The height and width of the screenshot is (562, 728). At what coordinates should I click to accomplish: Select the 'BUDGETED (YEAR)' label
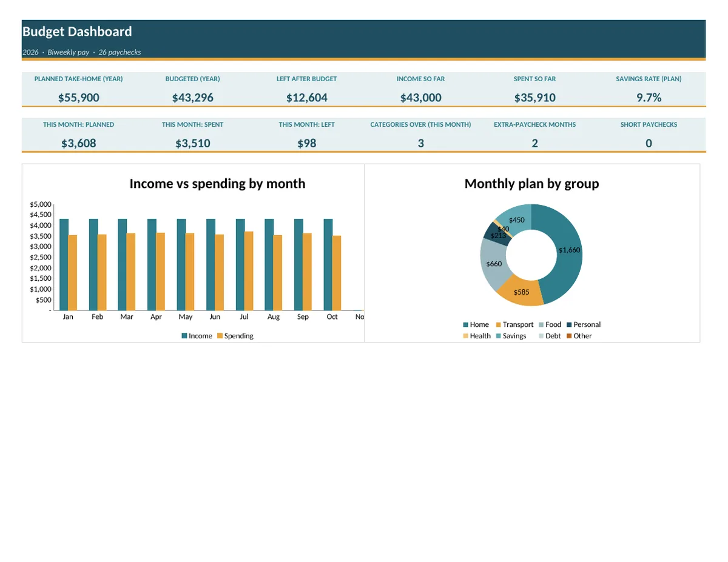(x=192, y=79)
